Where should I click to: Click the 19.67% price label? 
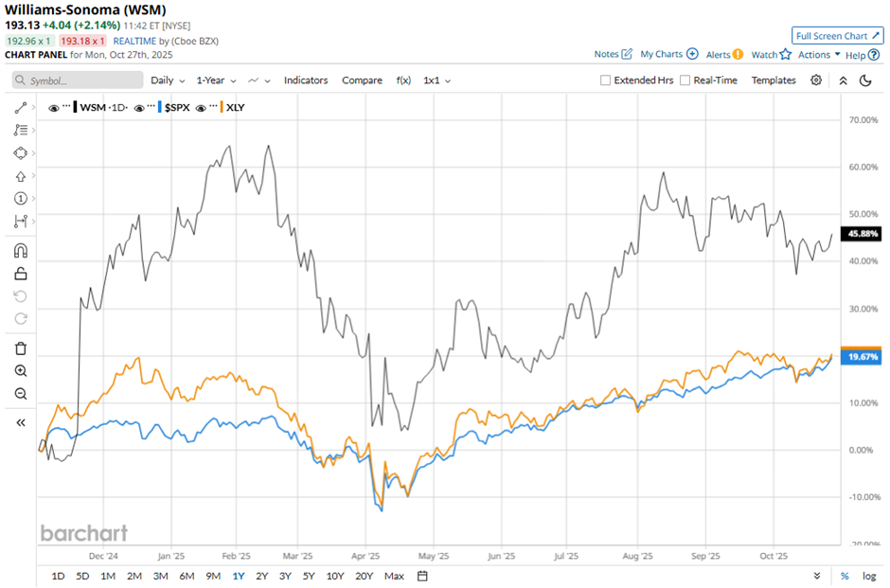click(x=862, y=357)
